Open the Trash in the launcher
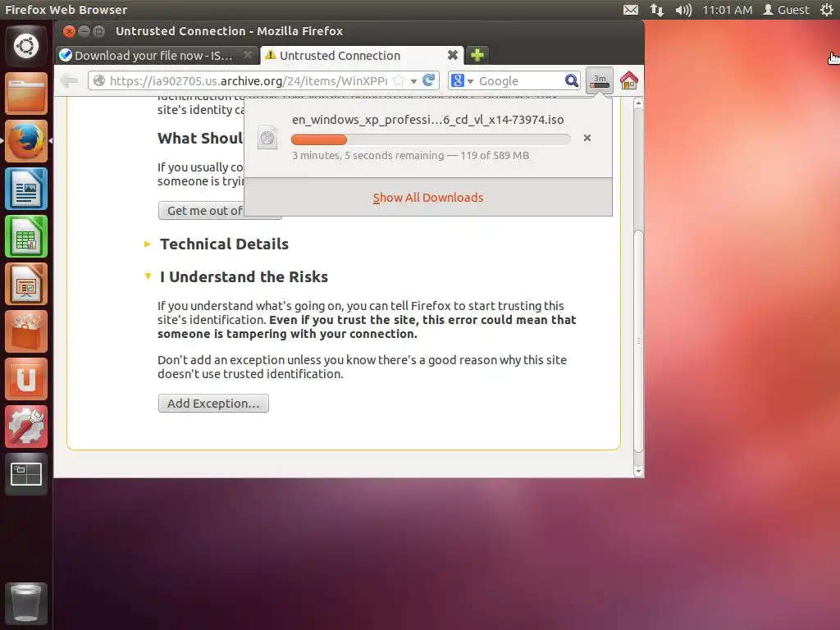 tap(25, 603)
